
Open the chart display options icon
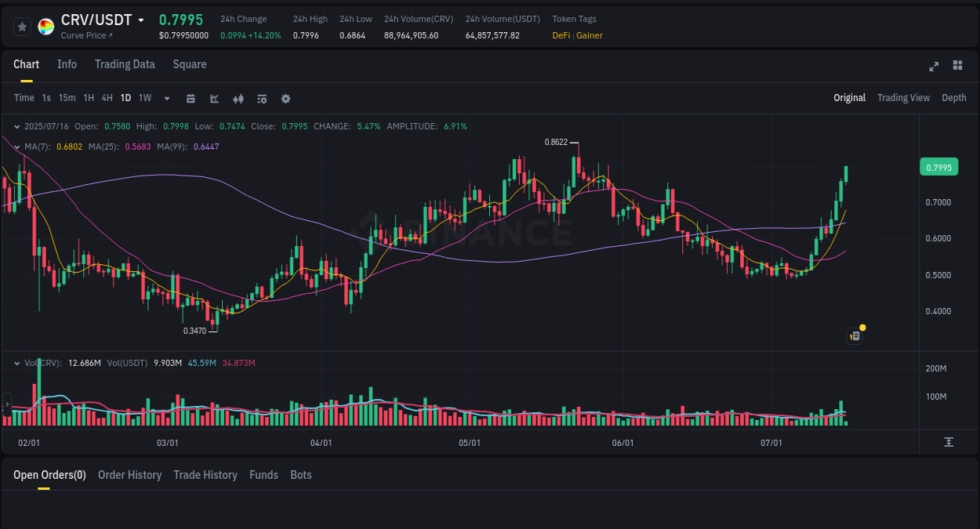[261, 98]
